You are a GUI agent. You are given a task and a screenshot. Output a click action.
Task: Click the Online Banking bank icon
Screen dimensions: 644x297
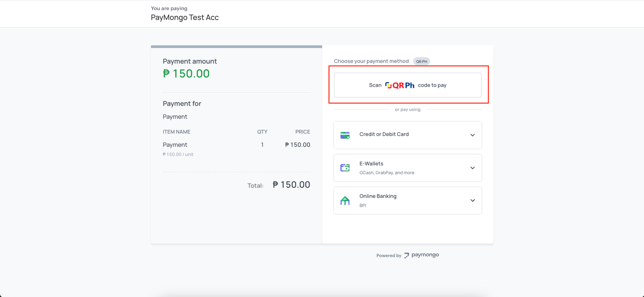click(345, 201)
